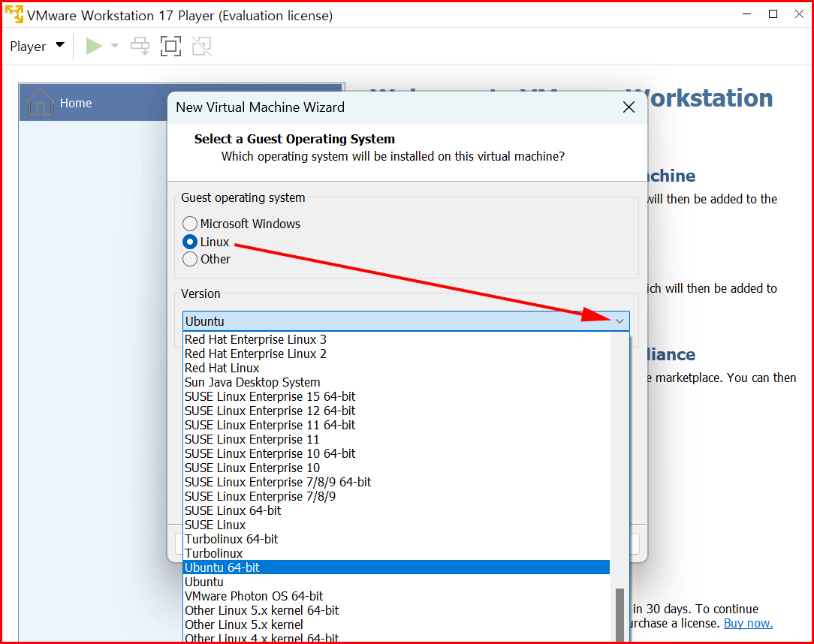Viewport: 814px width, 644px height.
Task: Close the VMware Workstation Player window
Action: 800,14
